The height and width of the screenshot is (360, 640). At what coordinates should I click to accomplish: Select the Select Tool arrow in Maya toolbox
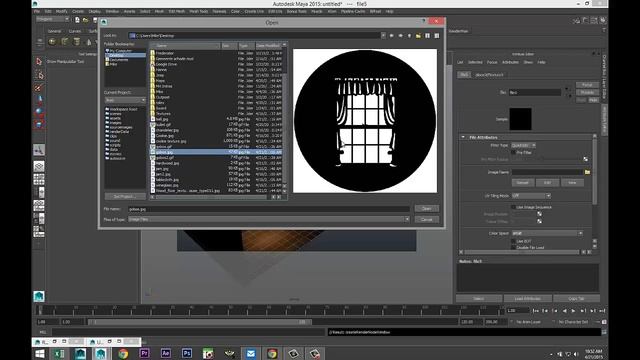(x=39, y=62)
